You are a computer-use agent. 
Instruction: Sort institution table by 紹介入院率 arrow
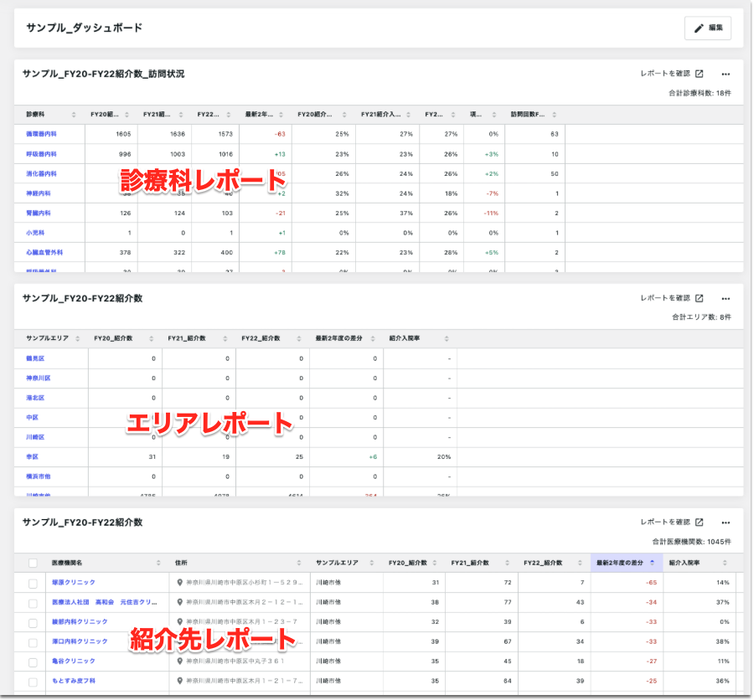725,563
